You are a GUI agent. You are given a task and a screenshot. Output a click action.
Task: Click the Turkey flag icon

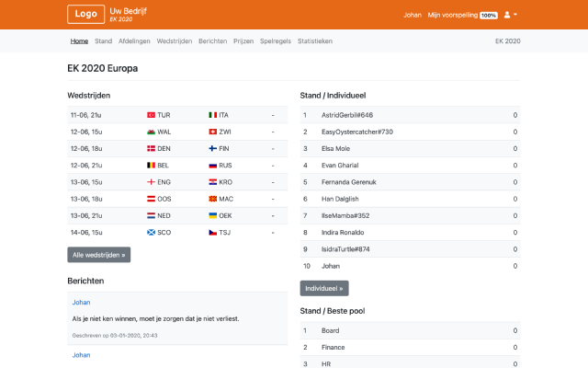(151, 115)
